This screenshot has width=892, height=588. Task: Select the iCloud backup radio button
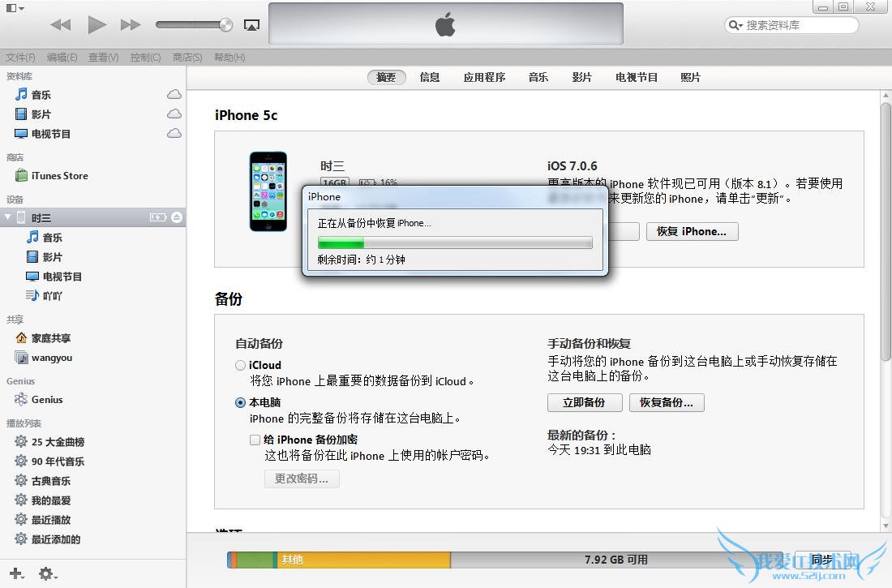(240, 364)
